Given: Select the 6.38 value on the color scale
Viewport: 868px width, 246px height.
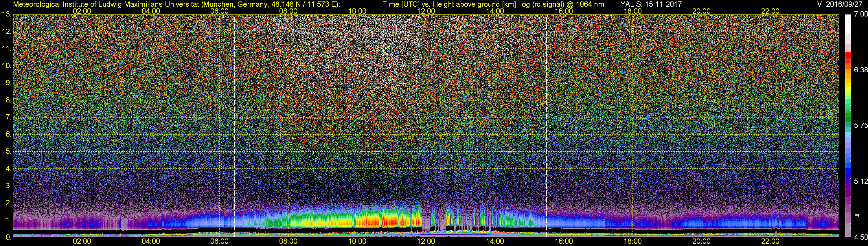Looking at the screenshot, I should [x=860, y=70].
